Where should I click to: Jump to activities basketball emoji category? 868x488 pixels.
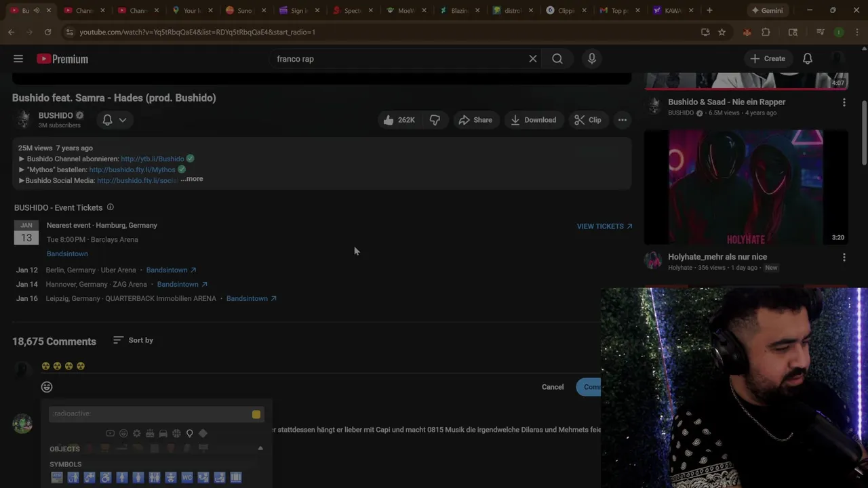(x=176, y=433)
